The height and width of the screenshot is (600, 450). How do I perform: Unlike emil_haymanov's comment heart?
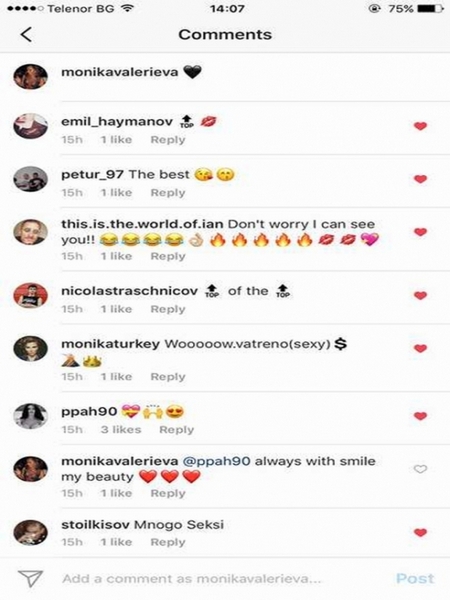coord(421,126)
